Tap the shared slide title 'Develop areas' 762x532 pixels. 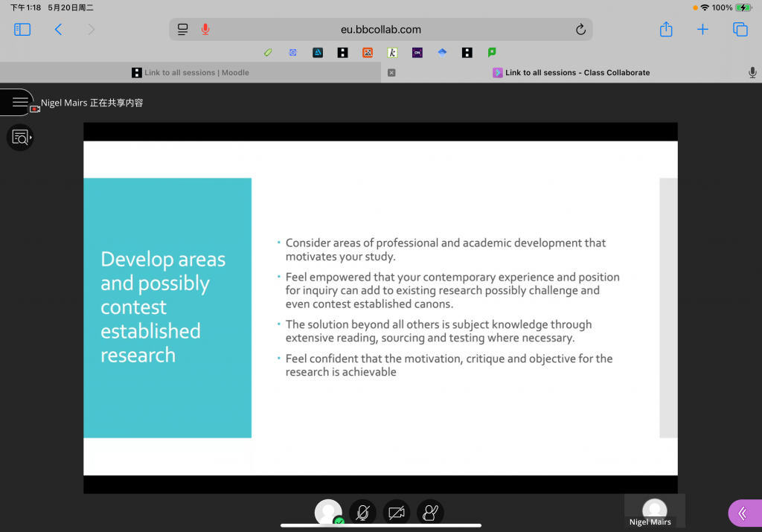(163, 259)
